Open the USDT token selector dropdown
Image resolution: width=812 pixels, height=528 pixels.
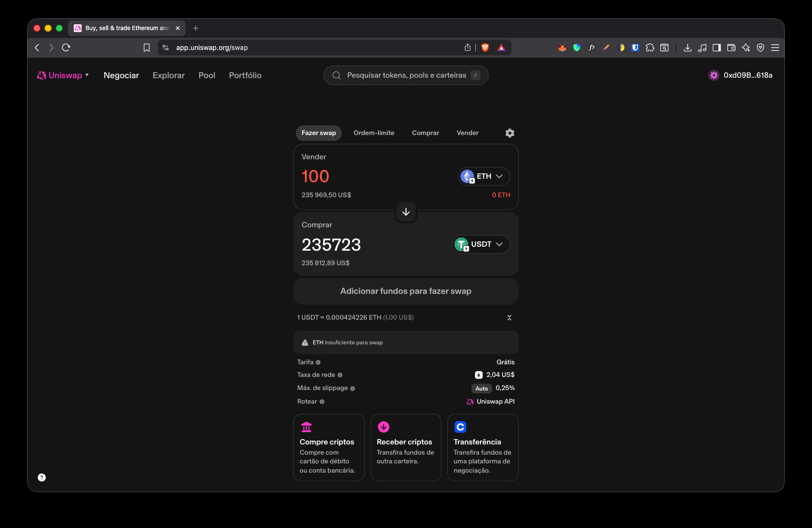coord(481,244)
